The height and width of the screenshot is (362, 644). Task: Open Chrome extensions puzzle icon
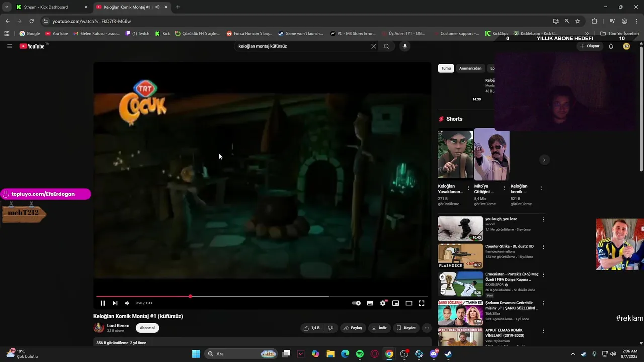point(594,21)
